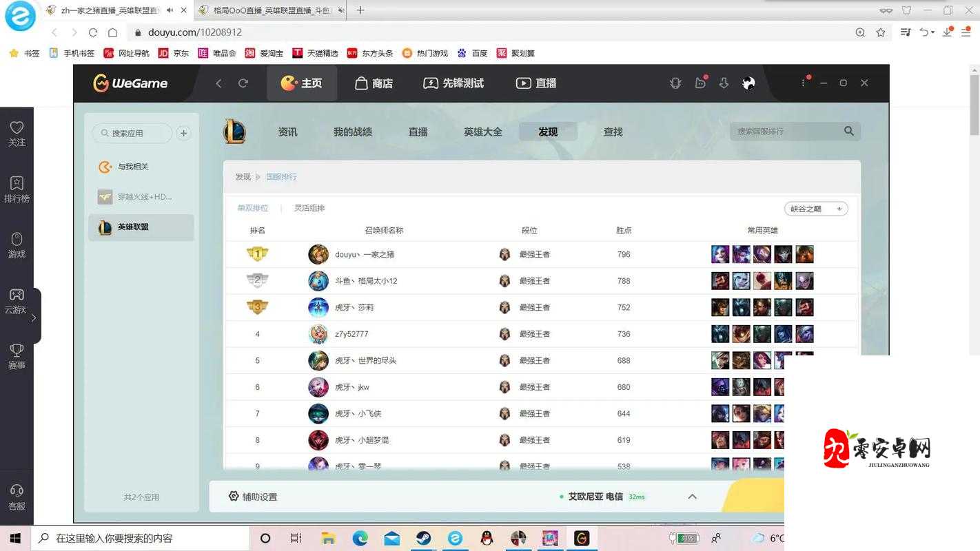
Task: Switch to 先锋测试 tab
Action: click(x=453, y=83)
